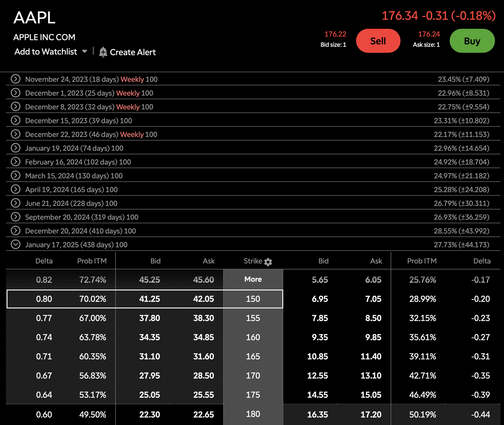Click the green Buy button
Viewport: 504px width, 425px height.
tap(472, 41)
